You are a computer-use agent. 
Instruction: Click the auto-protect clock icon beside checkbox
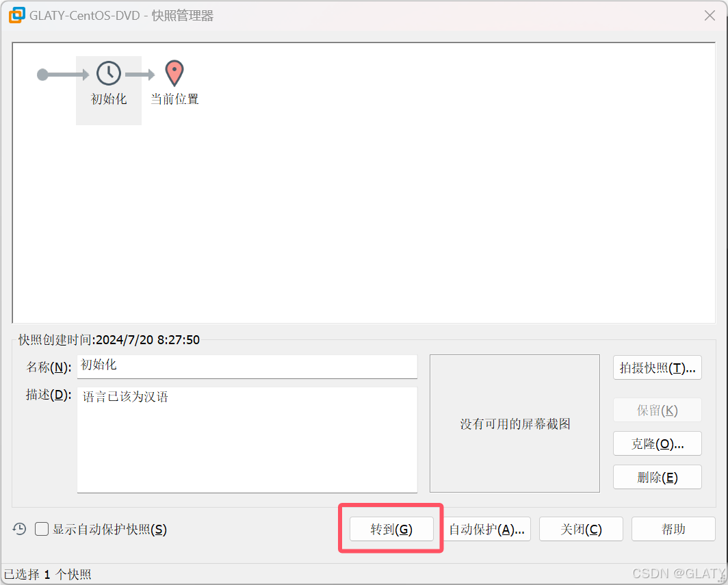19,529
